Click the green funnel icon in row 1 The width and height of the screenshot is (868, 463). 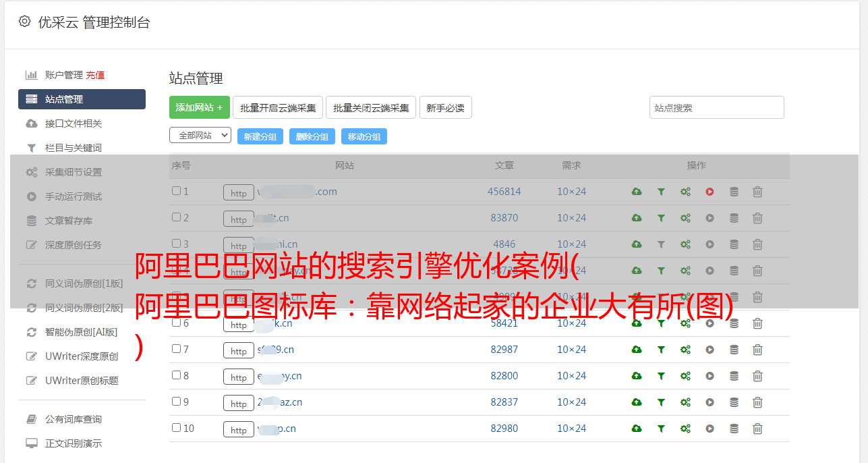tap(661, 192)
